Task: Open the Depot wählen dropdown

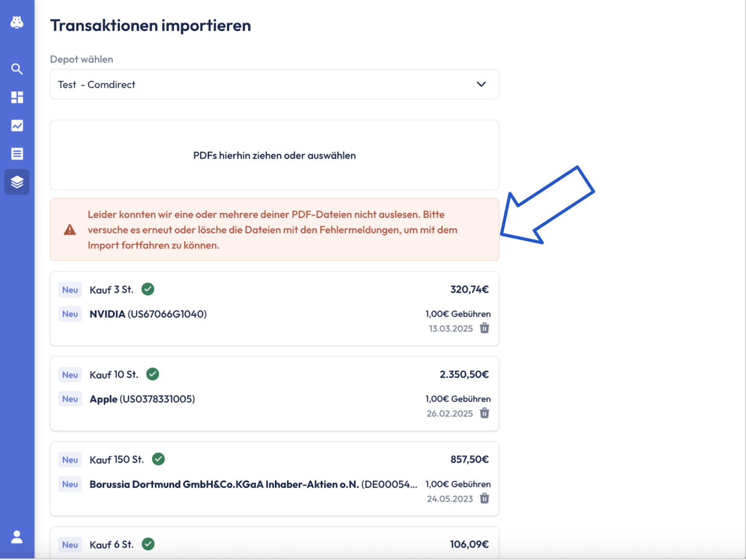Action: [274, 85]
